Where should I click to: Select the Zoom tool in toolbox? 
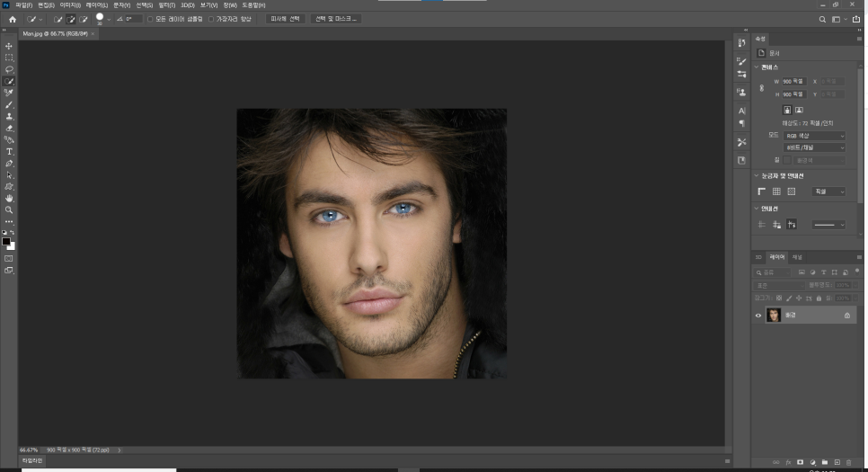(x=9, y=210)
